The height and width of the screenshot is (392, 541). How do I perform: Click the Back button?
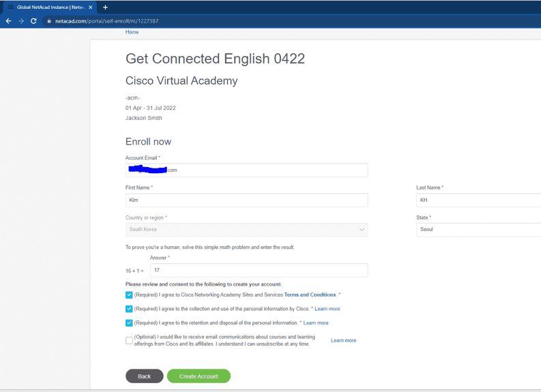tap(144, 376)
